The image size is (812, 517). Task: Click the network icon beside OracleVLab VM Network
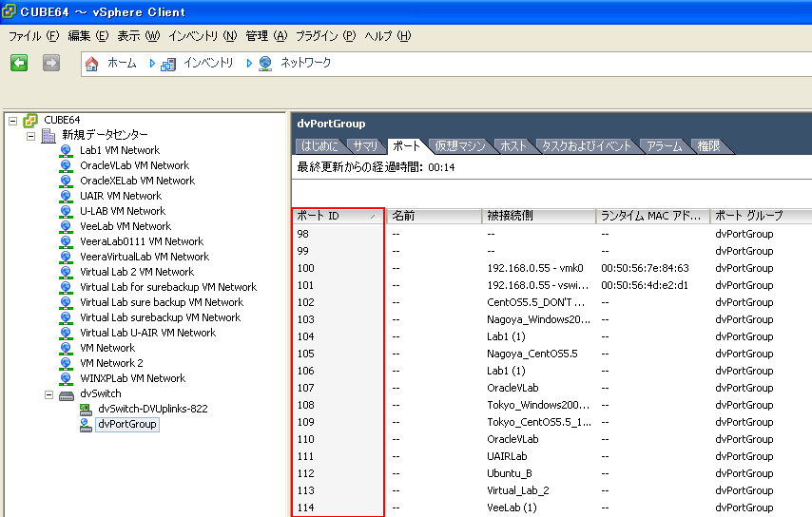[66, 165]
